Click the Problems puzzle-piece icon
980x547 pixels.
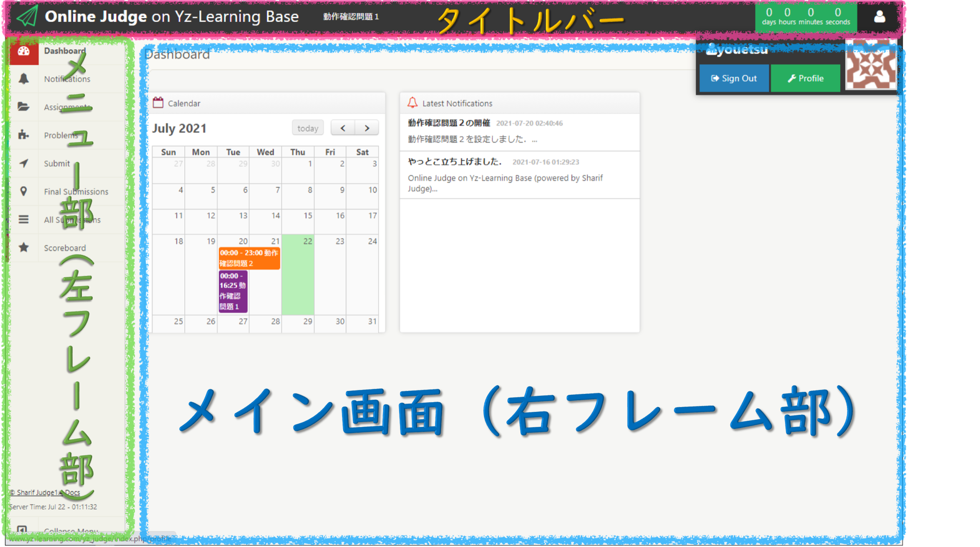pyautogui.click(x=23, y=135)
